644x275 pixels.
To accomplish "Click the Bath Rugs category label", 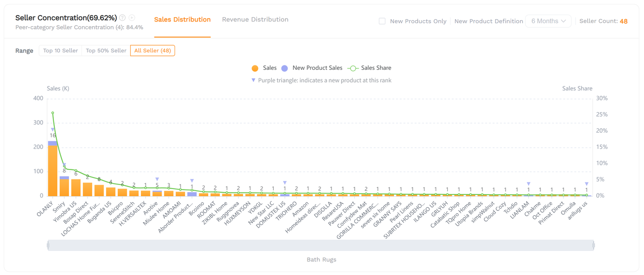I will [x=321, y=259].
